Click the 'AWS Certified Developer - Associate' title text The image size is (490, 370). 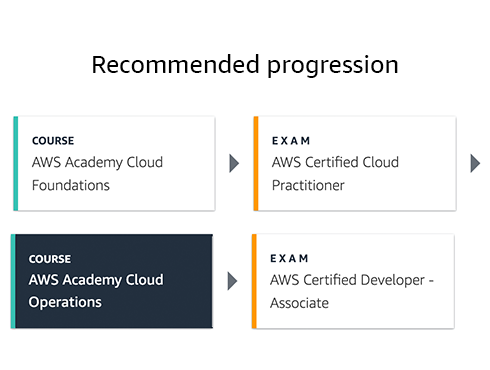click(x=352, y=292)
